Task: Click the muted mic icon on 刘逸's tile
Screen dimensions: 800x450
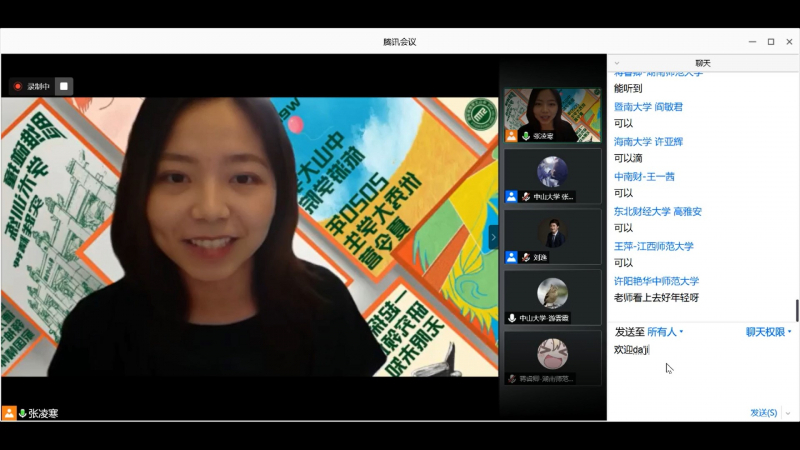Action: 525,257
